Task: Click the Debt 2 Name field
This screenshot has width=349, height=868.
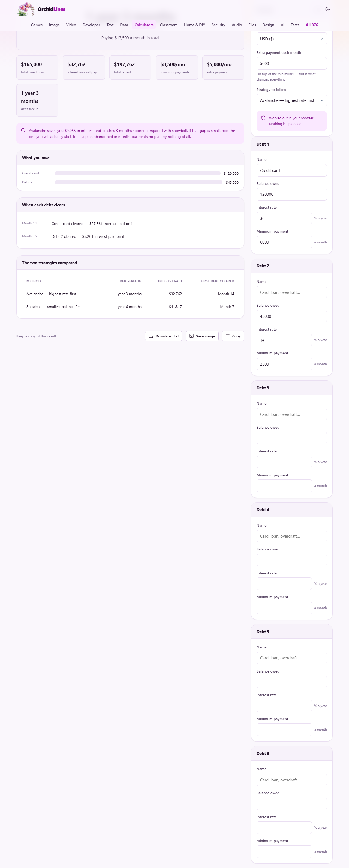Action: pyautogui.click(x=291, y=292)
